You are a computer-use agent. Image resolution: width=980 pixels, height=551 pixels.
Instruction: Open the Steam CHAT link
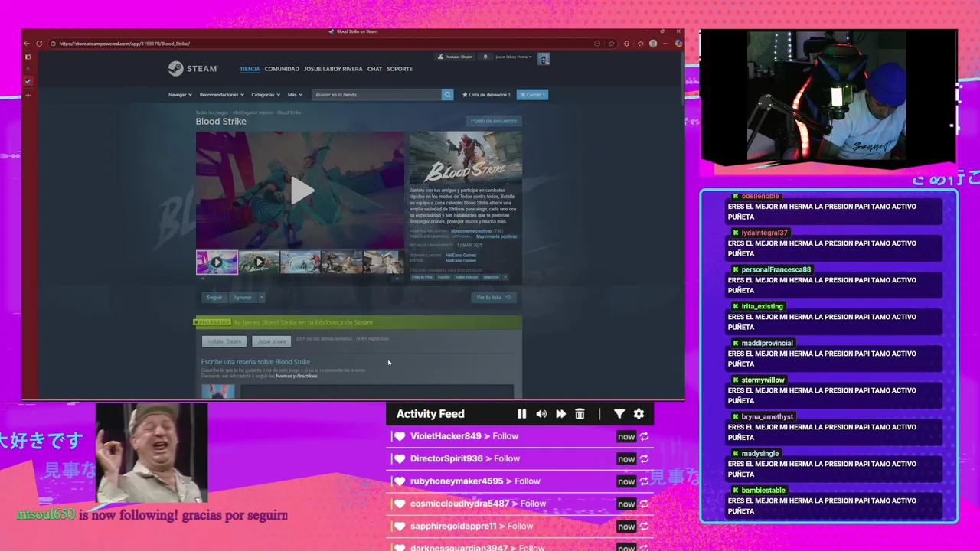374,69
